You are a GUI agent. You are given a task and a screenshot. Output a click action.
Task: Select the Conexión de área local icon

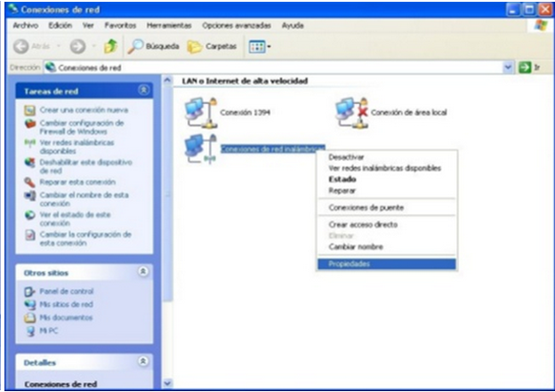click(x=352, y=113)
